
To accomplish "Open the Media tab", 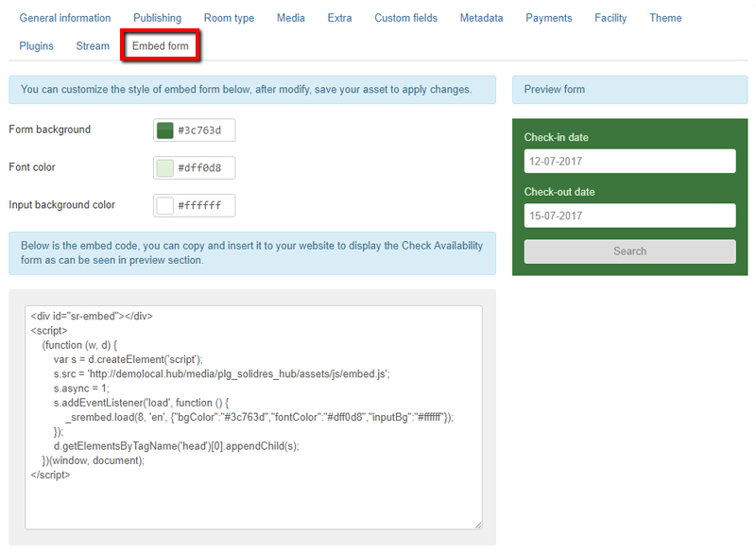I will click(290, 17).
